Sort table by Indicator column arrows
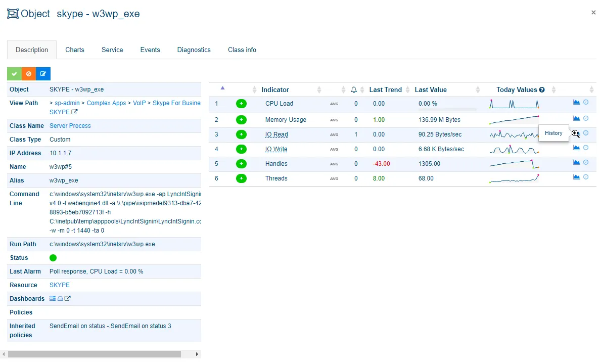Image resolution: width=600 pixels, height=364 pixels. tap(319, 90)
